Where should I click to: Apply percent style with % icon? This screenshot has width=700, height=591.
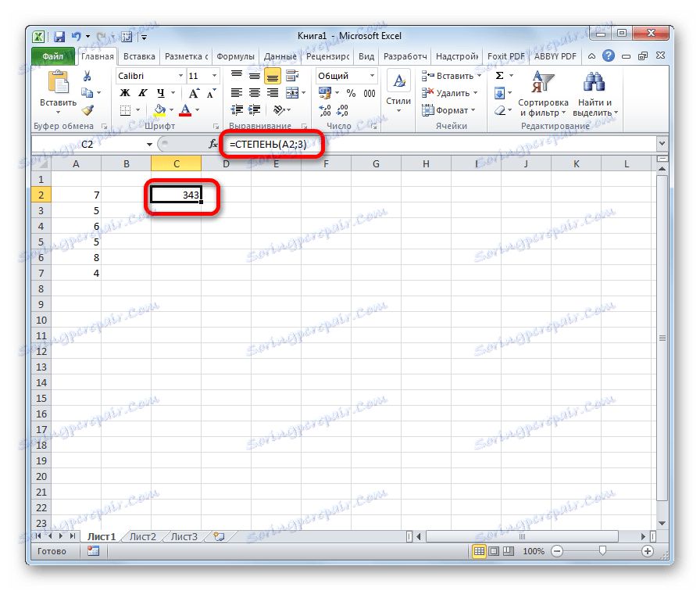pyautogui.click(x=352, y=93)
